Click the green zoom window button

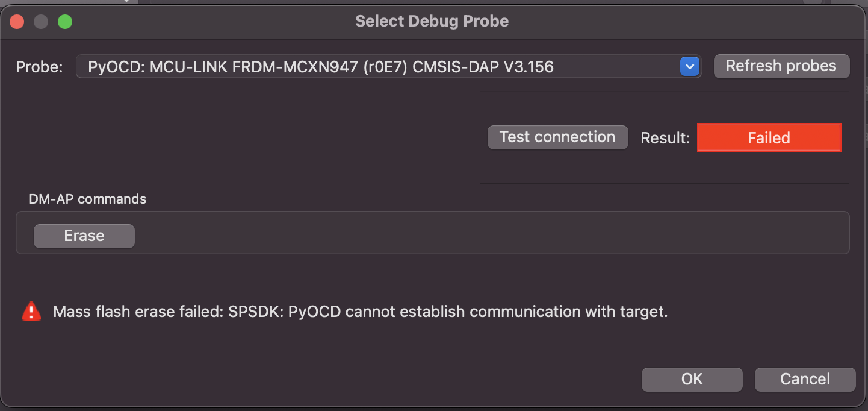(x=65, y=22)
